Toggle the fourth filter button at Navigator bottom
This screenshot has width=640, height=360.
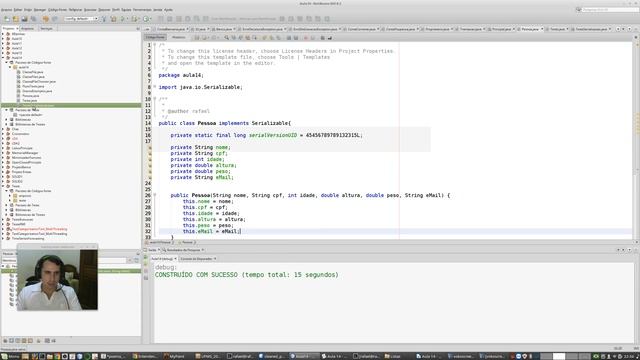click(24, 340)
